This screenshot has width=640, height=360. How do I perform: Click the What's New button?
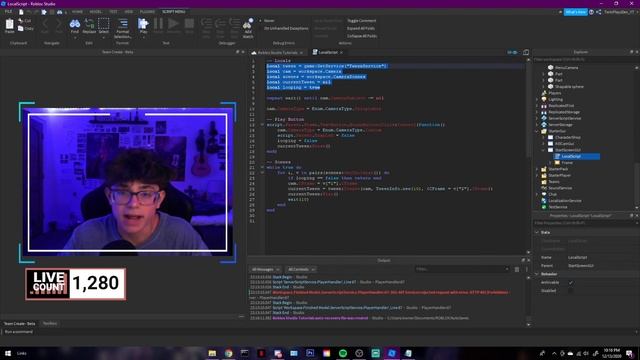tap(576, 12)
